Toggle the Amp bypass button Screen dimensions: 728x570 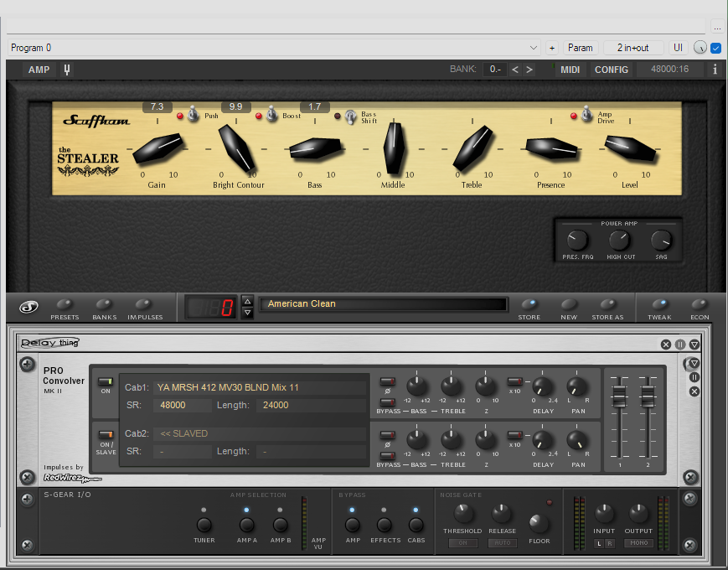coord(353,525)
